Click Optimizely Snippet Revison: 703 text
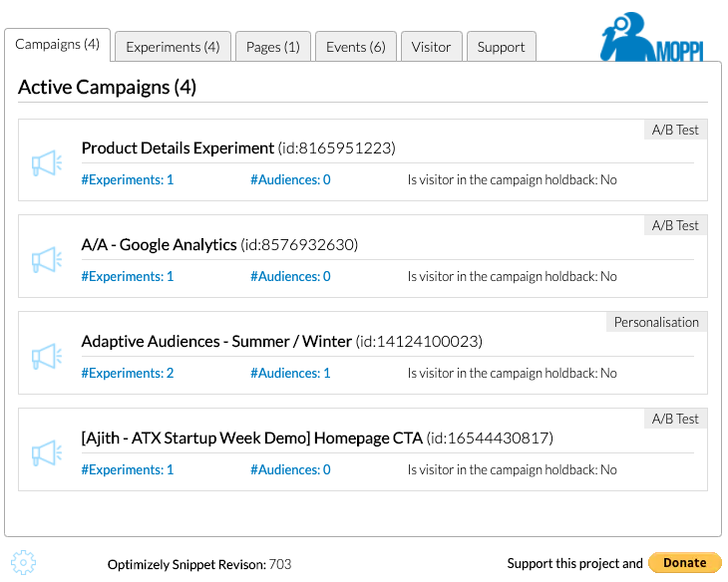The image size is (728, 582). coord(199,564)
